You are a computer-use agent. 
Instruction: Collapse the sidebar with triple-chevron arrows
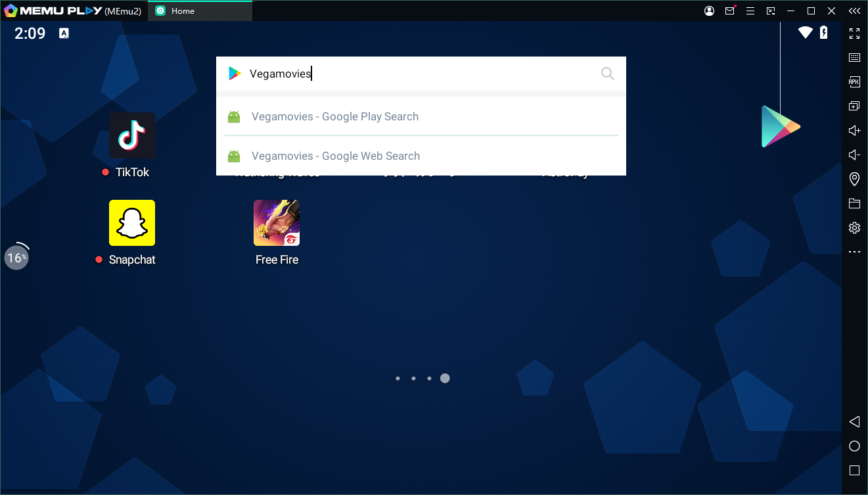[854, 11]
